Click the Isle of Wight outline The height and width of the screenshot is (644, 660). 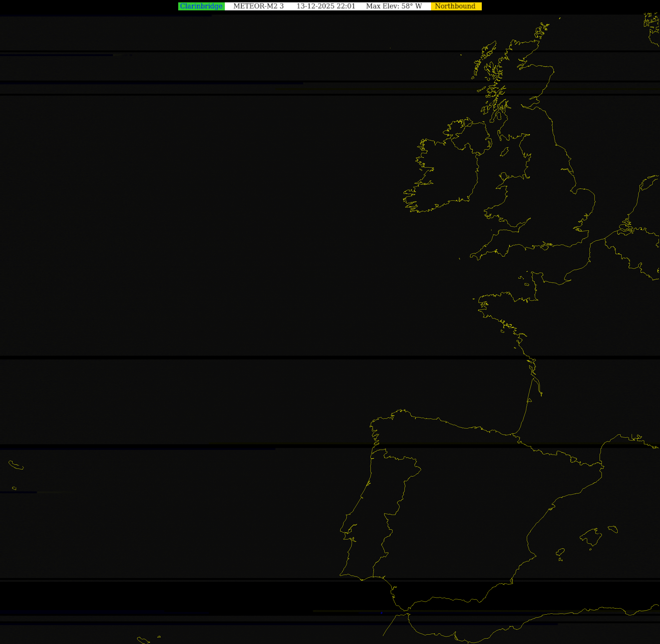point(544,247)
